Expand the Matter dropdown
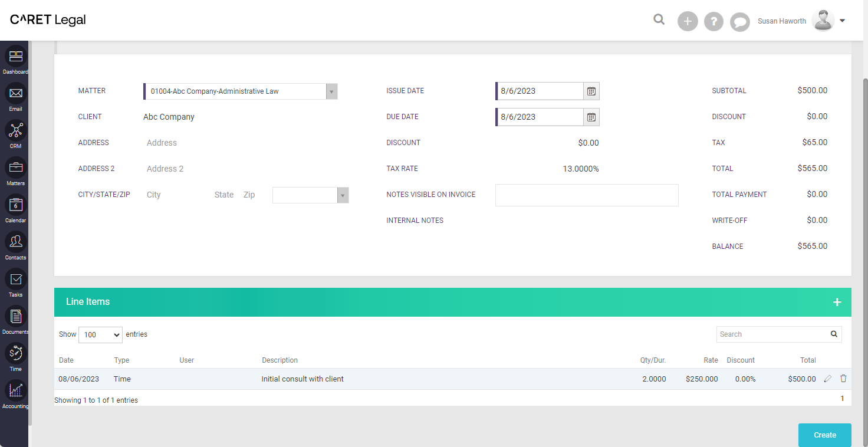 (x=331, y=91)
